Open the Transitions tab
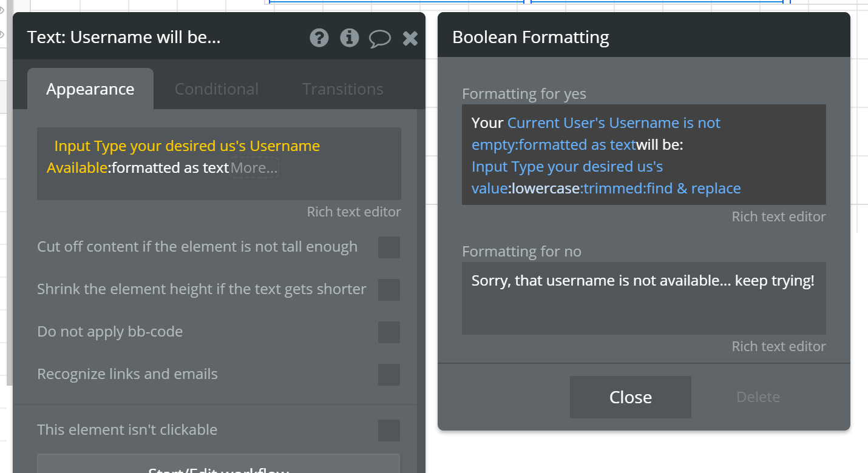Viewport: 868px width, 473px height. click(x=342, y=89)
